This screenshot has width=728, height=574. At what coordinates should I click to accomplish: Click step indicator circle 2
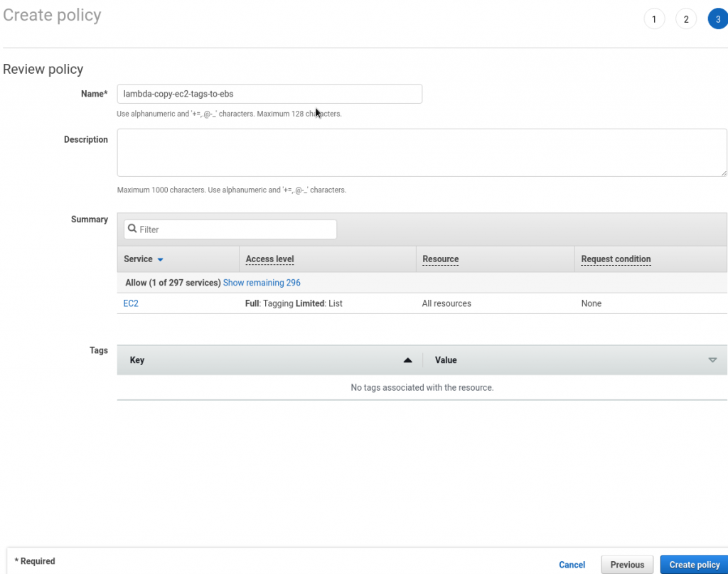686,18
